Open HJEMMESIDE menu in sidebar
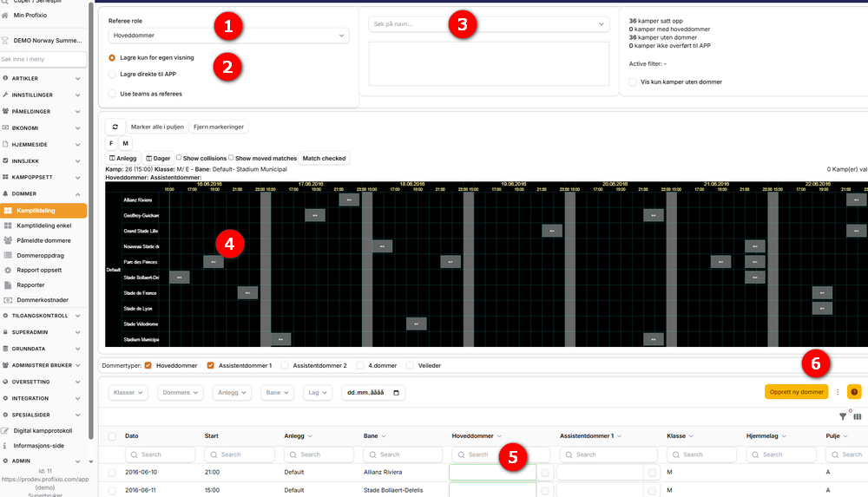Screen dimensions: 868x497 [43, 145]
